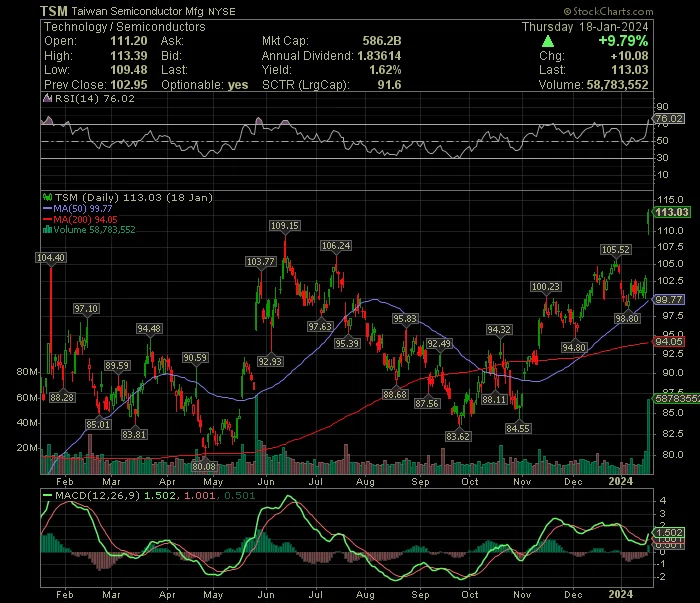Click the Chg value +10.08

point(629,56)
